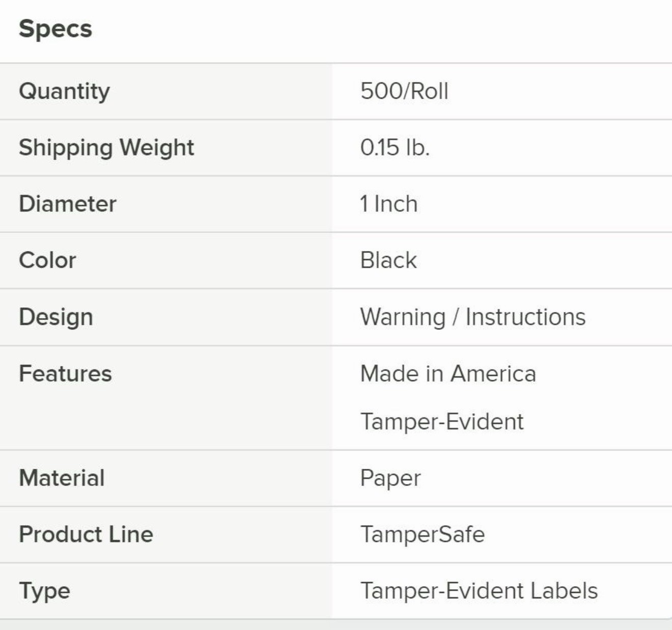Select the Tamper-Evident feature text
Image resolution: width=672 pixels, height=630 pixels.
click(442, 421)
